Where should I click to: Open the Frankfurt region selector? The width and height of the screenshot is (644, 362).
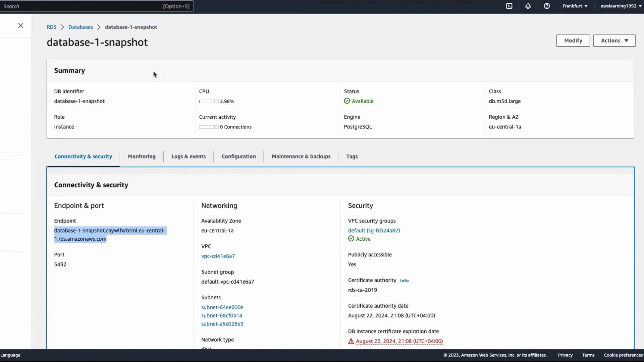pyautogui.click(x=575, y=6)
